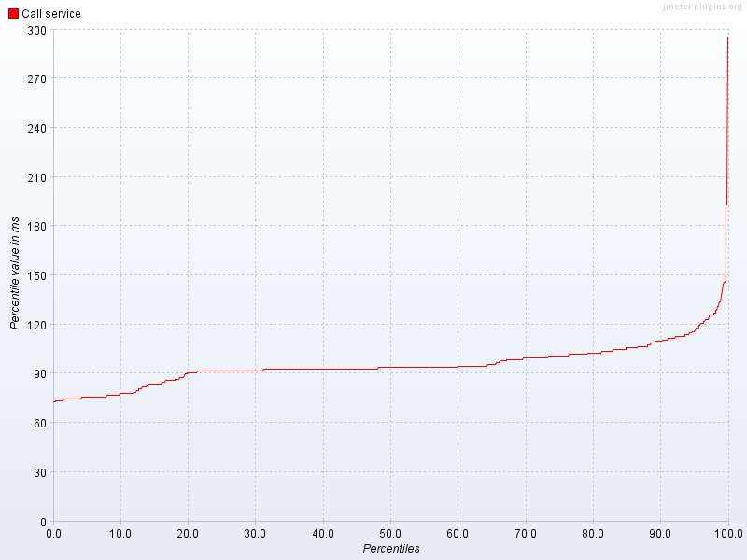
Task: Click the curve near the 20th percentile step
Action: pyautogui.click(x=190, y=371)
